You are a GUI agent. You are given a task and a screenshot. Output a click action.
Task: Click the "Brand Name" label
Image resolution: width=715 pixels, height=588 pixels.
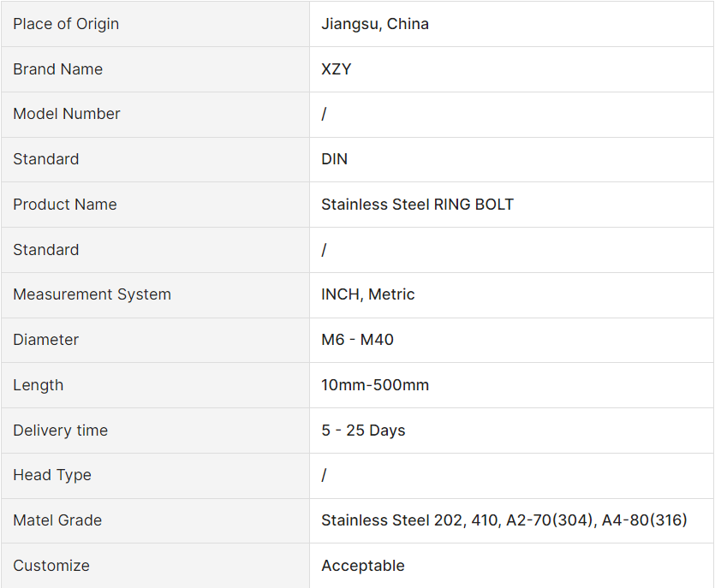tap(57, 69)
